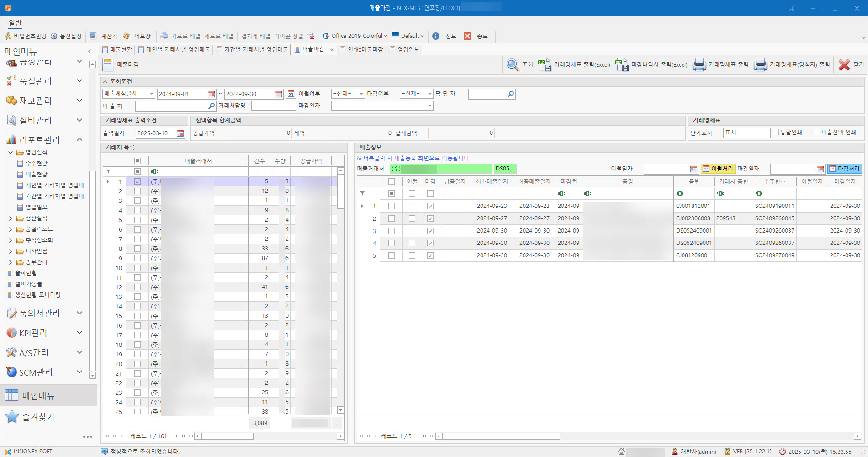Click the 조회 magnifier search icon
Image resolution: width=868 pixels, height=457 pixels.
[x=513, y=65]
